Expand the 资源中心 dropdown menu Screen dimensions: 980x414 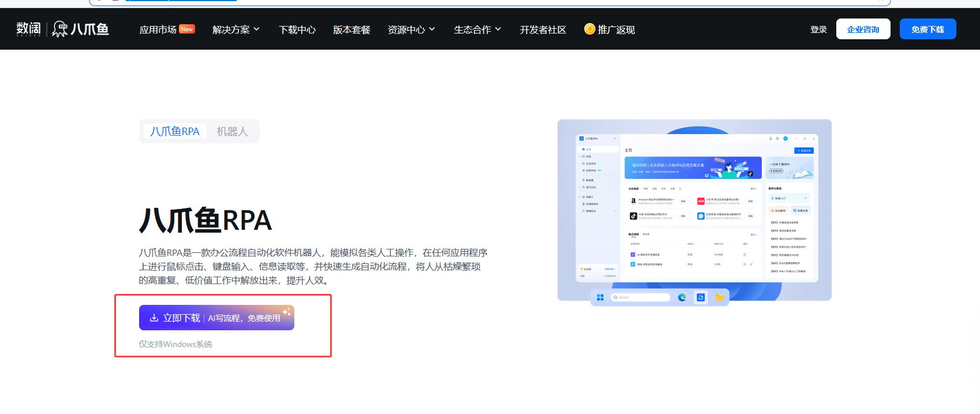point(412,29)
